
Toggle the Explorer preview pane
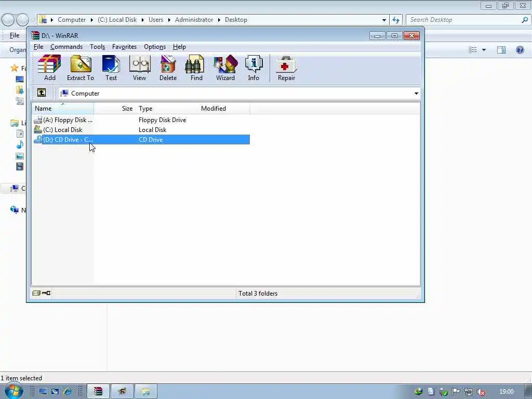501,50
